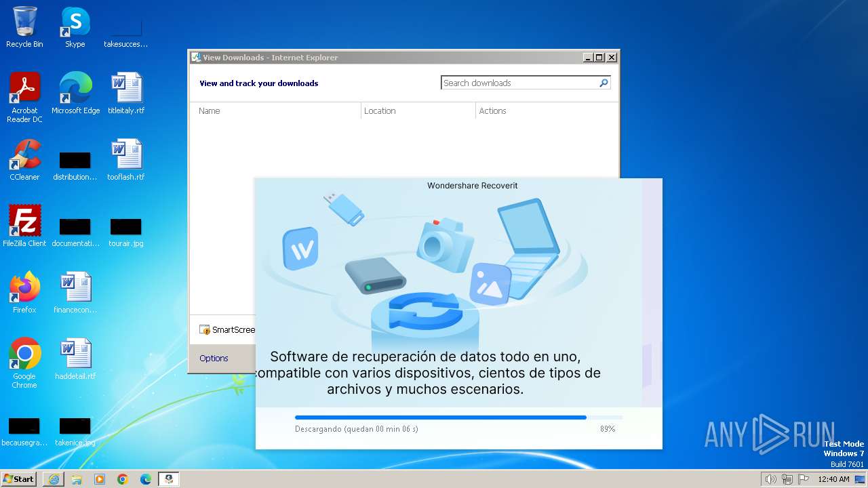This screenshot has width=868, height=488.
Task: Launch Google Chrome from desktop
Action: coord(24,363)
